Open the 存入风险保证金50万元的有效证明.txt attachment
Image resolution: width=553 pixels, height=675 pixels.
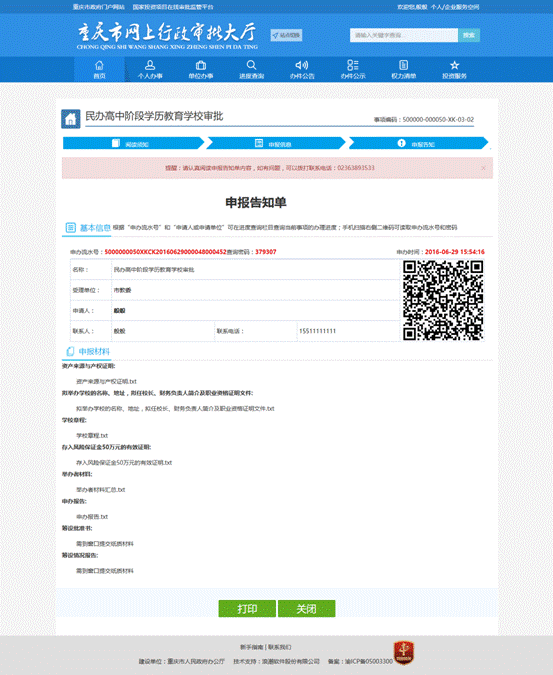click(124, 463)
